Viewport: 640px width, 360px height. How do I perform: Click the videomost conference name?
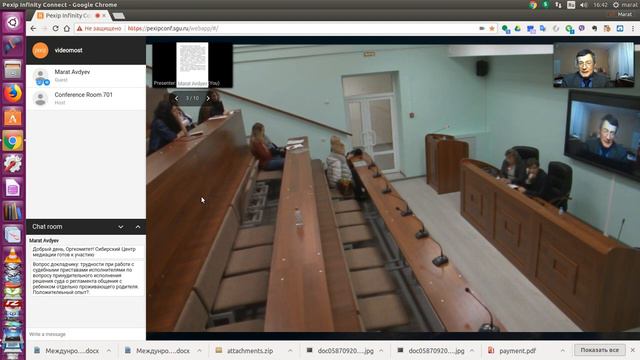click(x=69, y=50)
